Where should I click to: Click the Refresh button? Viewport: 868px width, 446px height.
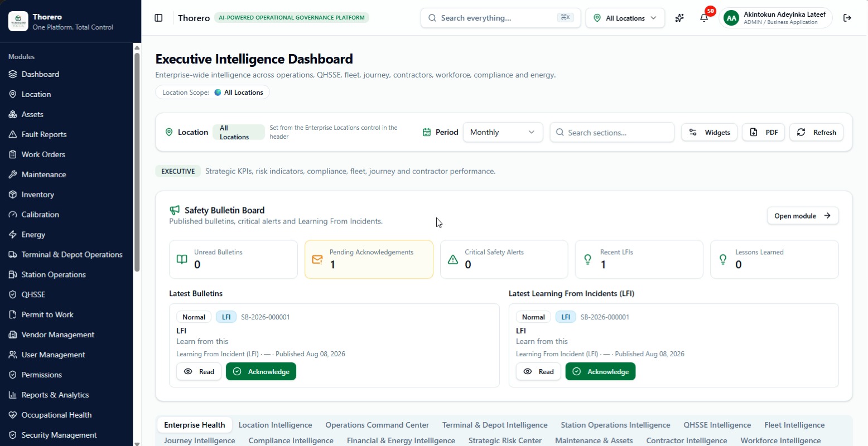tap(816, 132)
